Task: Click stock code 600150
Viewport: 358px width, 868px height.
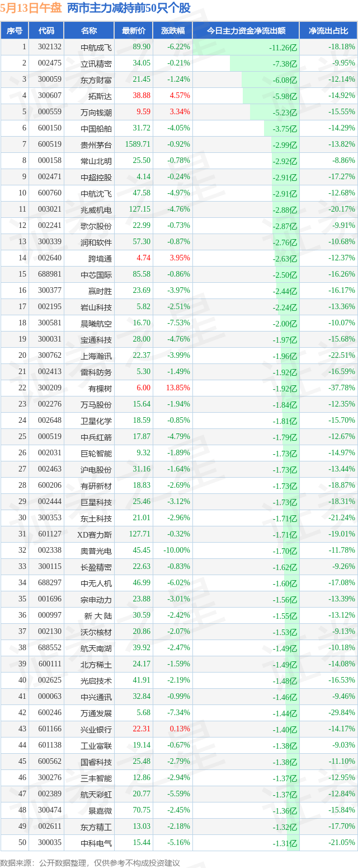Action: [x=50, y=128]
